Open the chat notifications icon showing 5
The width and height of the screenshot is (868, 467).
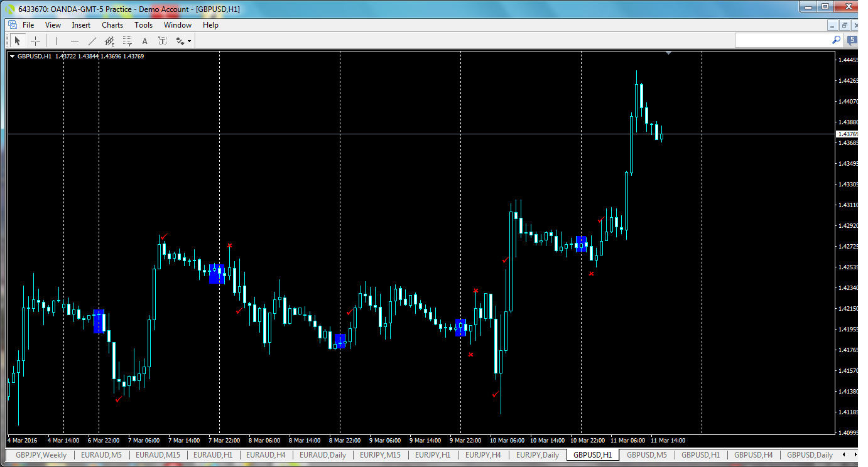852,40
